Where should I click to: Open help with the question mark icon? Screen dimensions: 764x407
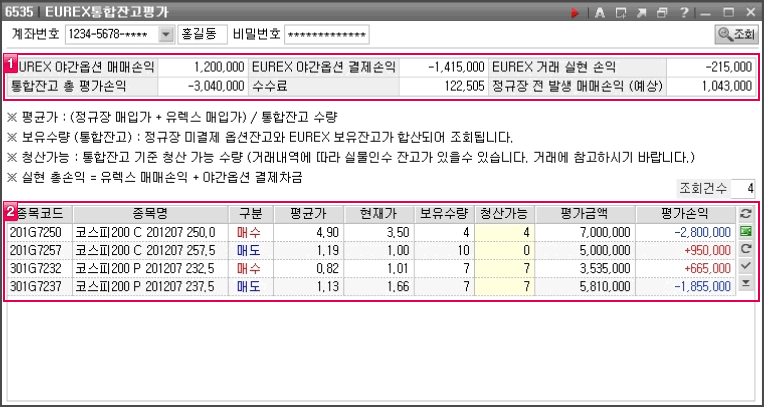click(x=684, y=13)
